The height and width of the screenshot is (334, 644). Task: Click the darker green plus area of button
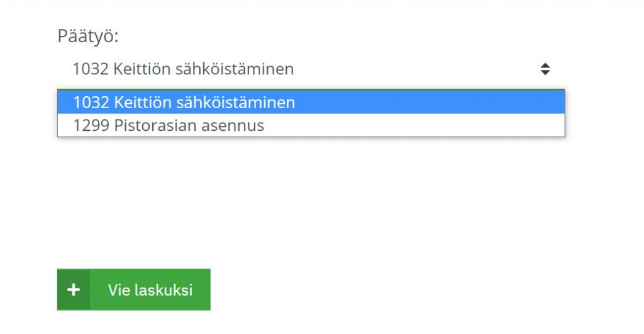(x=74, y=289)
